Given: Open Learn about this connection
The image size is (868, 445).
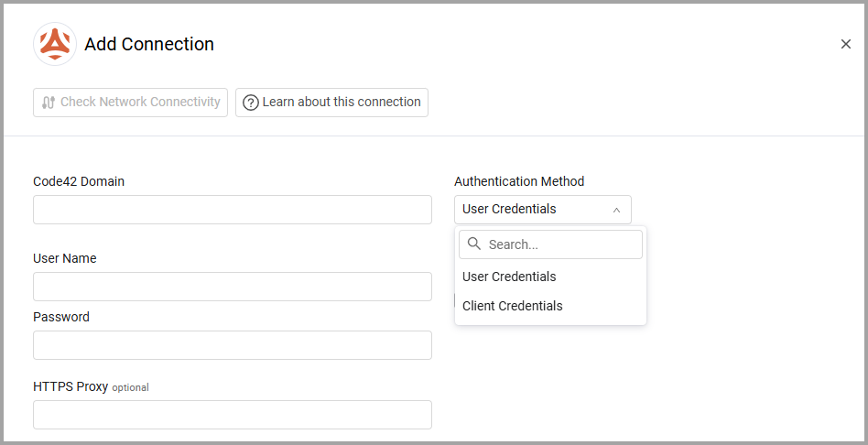Looking at the screenshot, I should [x=331, y=103].
